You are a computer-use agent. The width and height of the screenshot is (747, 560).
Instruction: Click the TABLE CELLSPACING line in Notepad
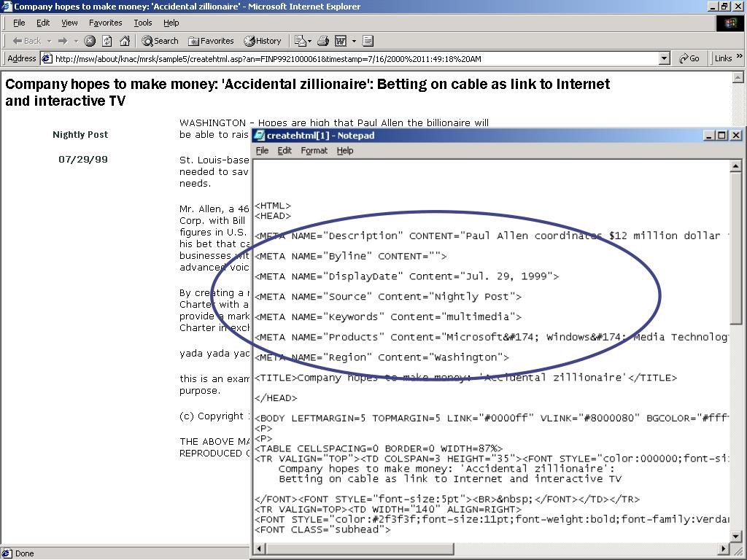[x=379, y=448]
